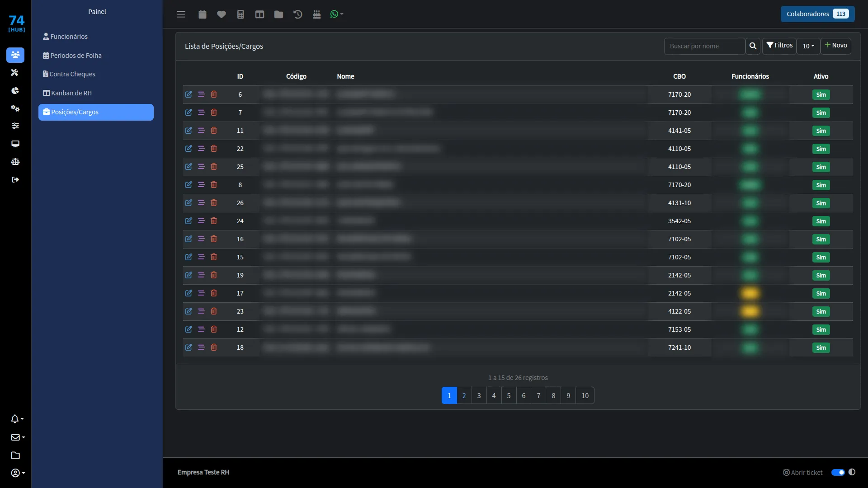This screenshot has height=488, width=868.
Task: Select Posições/Cargos menu item
Action: (x=96, y=112)
